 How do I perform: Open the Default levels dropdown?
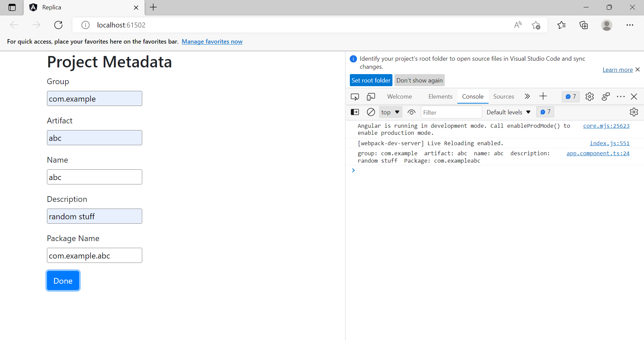[508, 112]
